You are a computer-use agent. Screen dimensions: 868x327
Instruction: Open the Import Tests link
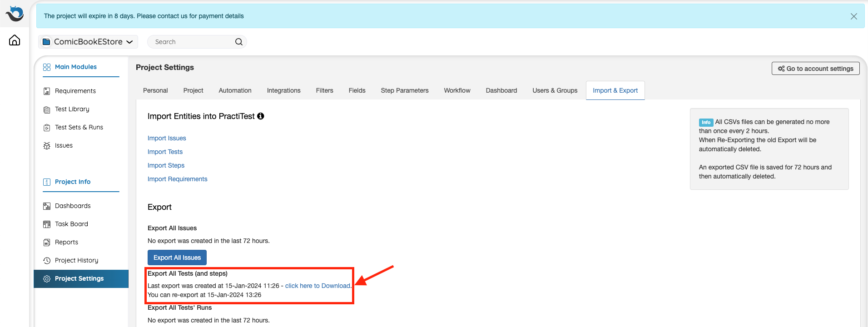165,152
